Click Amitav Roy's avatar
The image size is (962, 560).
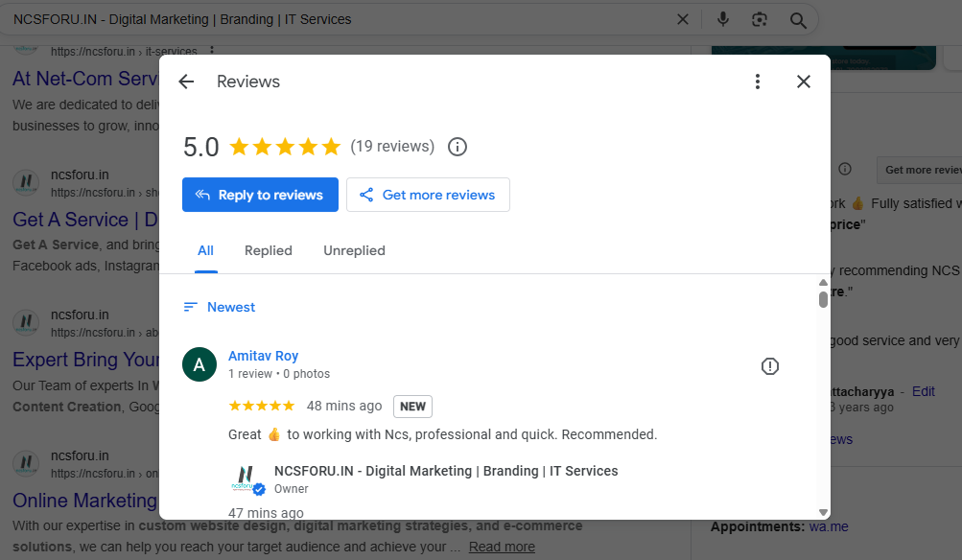pyautogui.click(x=199, y=364)
